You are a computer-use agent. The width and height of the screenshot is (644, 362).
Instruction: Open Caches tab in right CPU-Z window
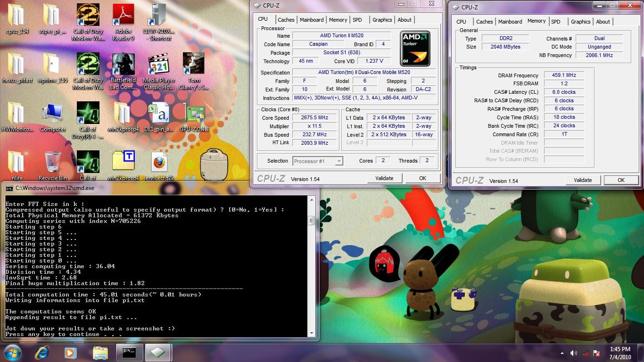(x=484, y=22)
